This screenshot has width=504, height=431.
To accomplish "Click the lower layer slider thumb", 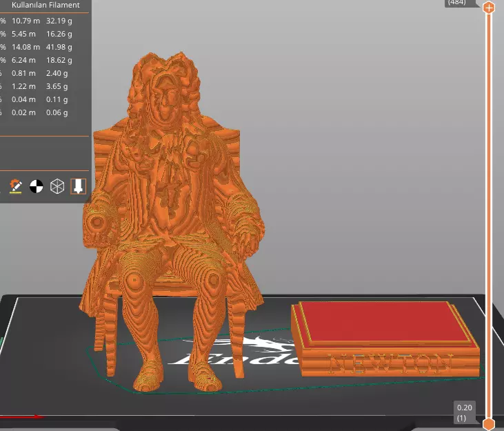I will 489,424.
